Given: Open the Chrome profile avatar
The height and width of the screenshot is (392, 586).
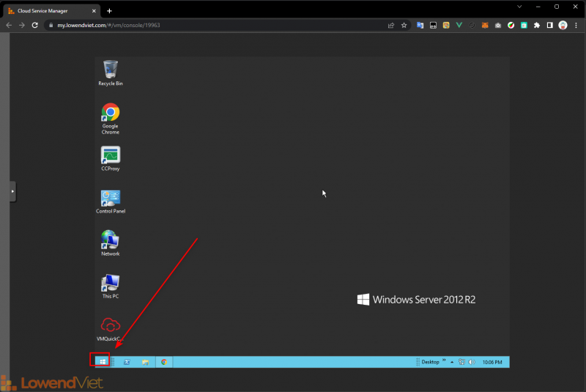Looking at the screenshot, I should tap(563, 25).
